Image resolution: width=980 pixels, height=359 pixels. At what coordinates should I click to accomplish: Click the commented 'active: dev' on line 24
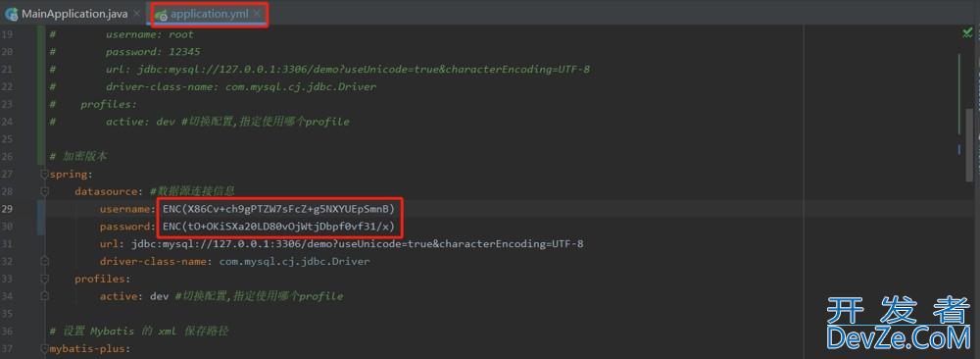tap(140, 122)
